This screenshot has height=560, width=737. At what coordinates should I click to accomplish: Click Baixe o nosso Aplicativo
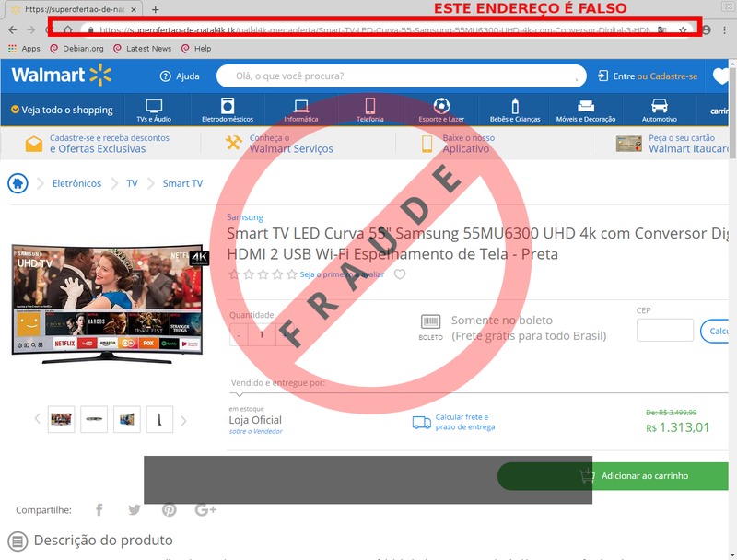tap(458, 144)
